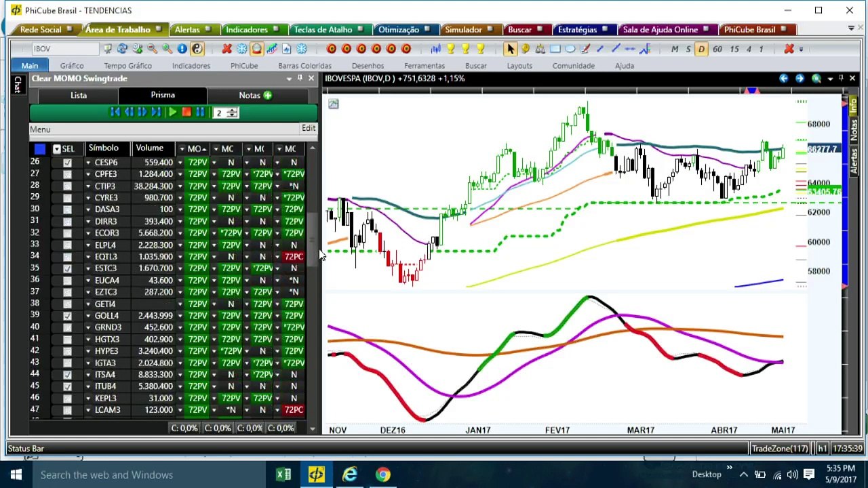Go to previous chart with back arrow
This screenshot has height=488, width=868.
(783, 79)
